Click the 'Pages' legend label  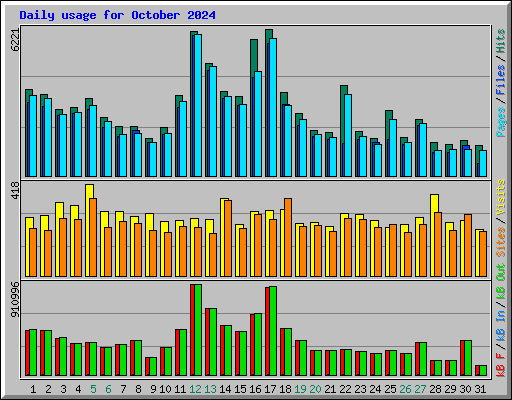[x=501, y=122]
